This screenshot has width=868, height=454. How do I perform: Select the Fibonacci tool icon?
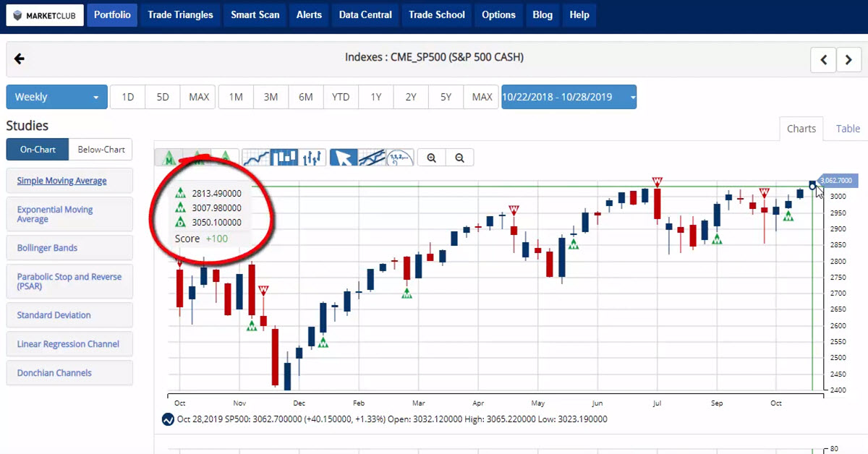399,157
